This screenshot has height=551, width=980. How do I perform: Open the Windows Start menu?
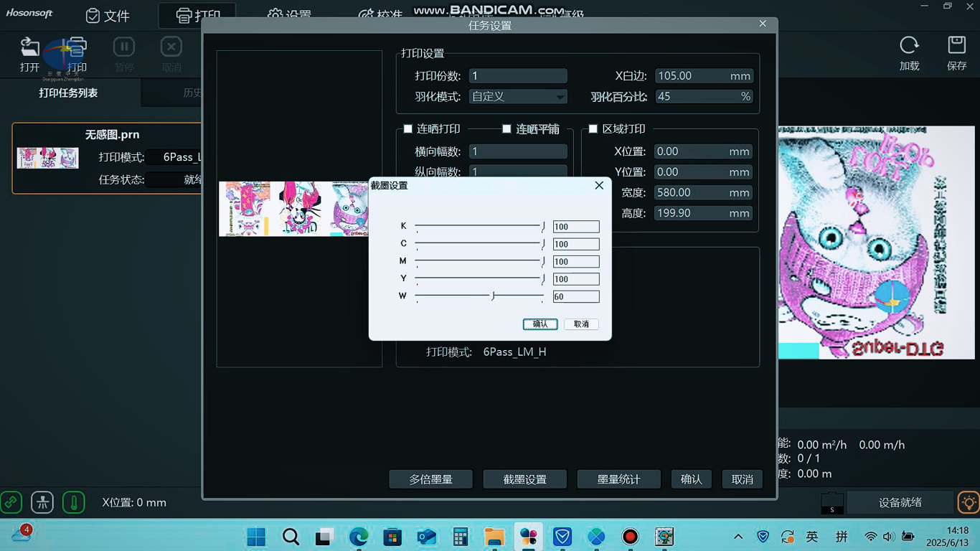[x=256, y=537]
